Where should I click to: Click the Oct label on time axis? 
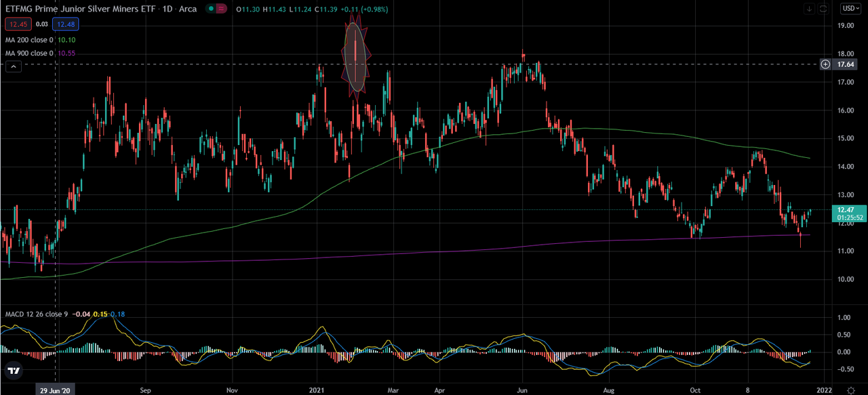coord(694,390)
